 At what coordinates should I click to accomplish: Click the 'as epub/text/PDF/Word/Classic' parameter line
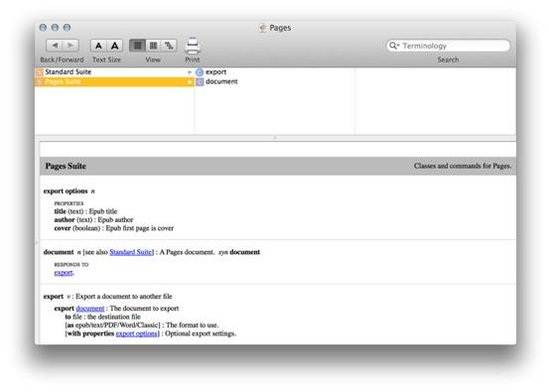142,325
